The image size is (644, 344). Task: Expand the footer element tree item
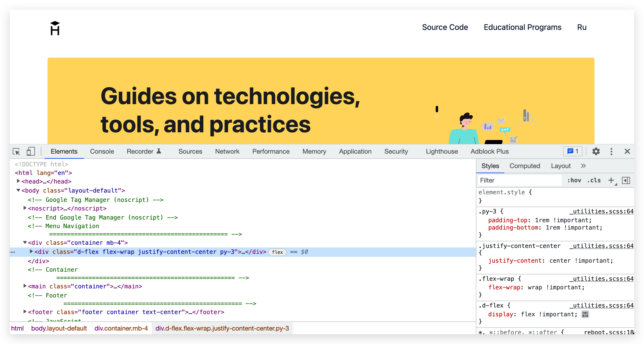25,312
